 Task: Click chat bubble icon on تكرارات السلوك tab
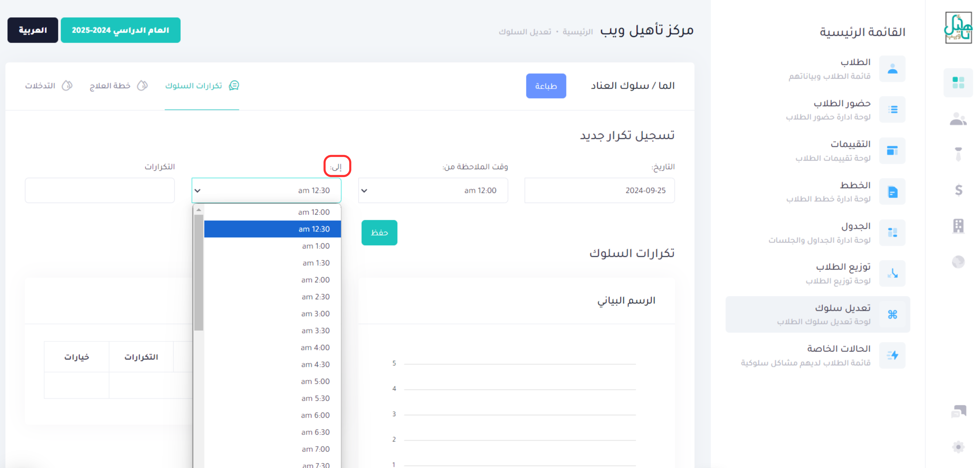pos(234,86)
